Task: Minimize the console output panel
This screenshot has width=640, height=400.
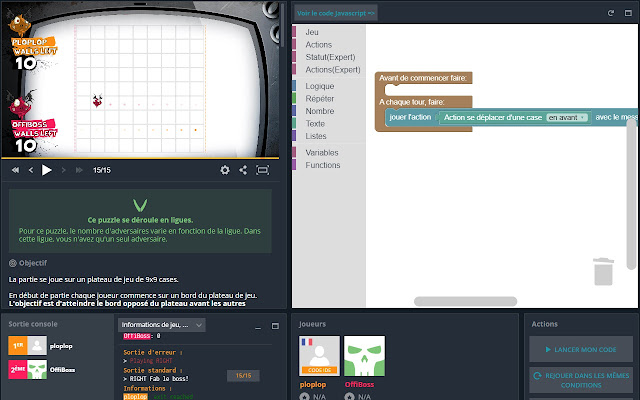Action: pyautogui.click(x=258, y=327)
